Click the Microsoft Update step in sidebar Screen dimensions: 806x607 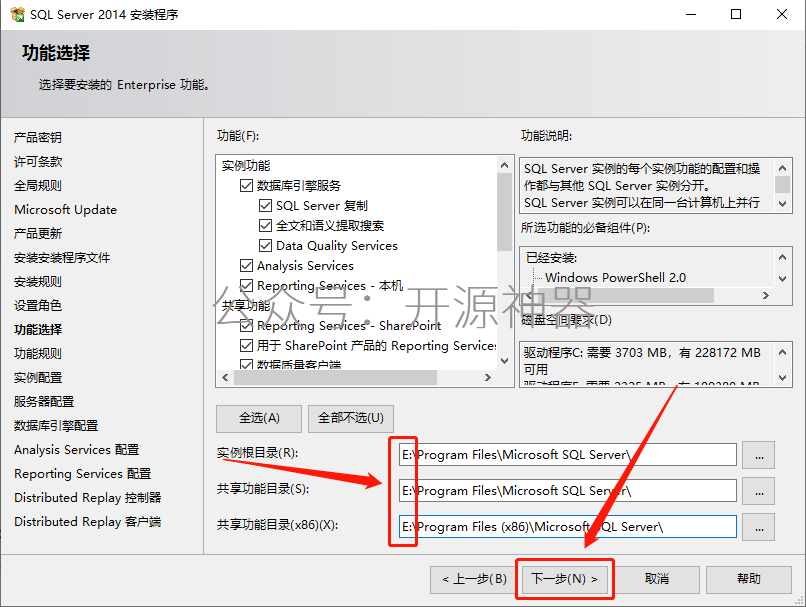pyautogui.click(x=65, y=210)
